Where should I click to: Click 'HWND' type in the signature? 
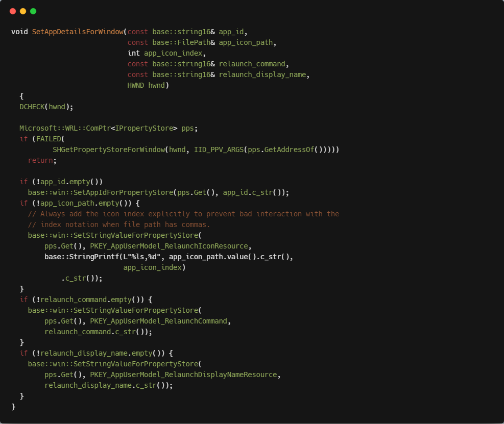(x=136, y=85)
